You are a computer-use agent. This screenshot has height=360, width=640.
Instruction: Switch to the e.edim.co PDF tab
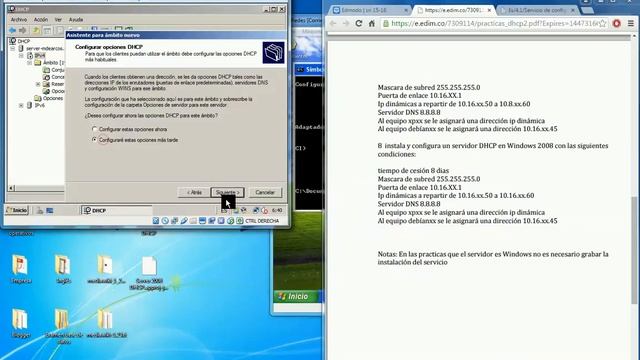coord(454,10)
